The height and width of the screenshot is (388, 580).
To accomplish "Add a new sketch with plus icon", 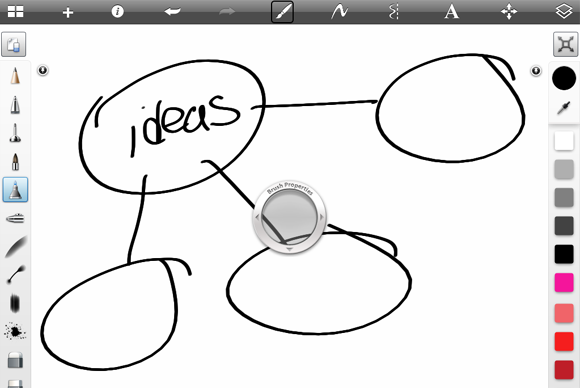I will [x=68, y=13].
